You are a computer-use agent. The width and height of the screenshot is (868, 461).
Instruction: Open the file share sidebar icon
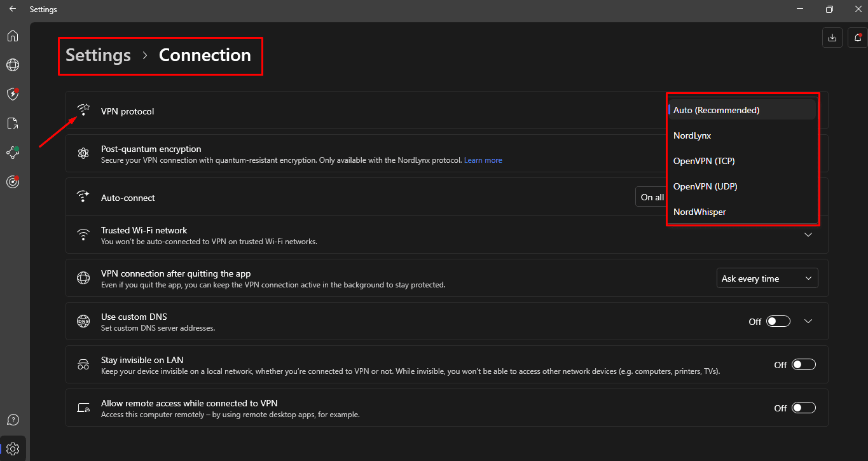pos(13,123)
